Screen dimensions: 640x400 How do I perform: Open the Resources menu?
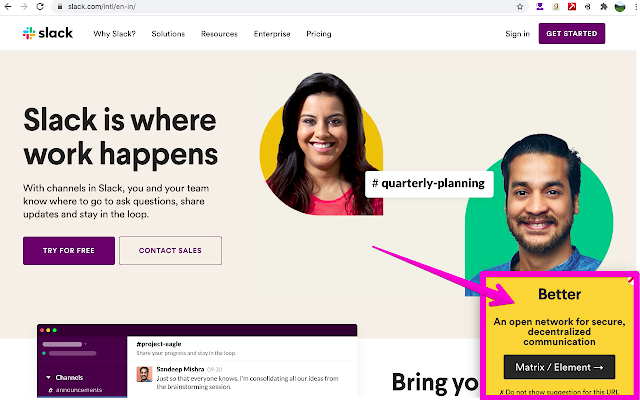pos(219,34)
